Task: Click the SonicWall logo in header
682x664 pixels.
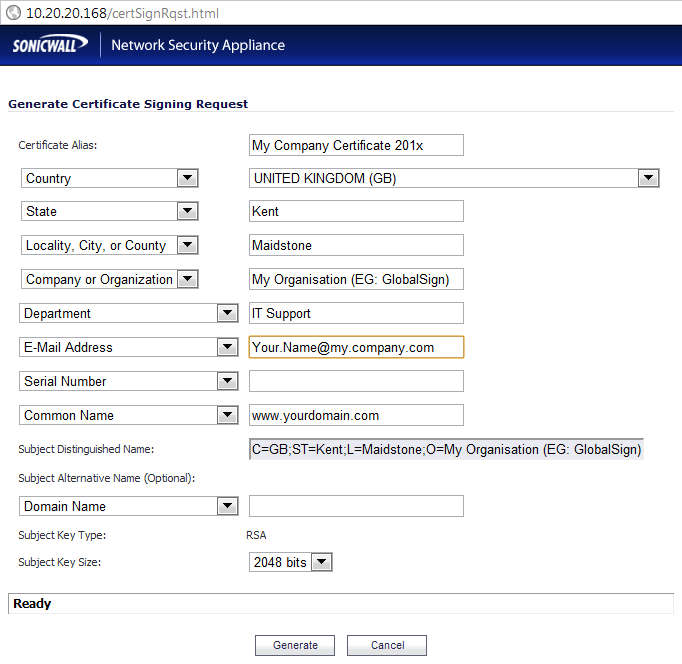Action: click(50, 45)
